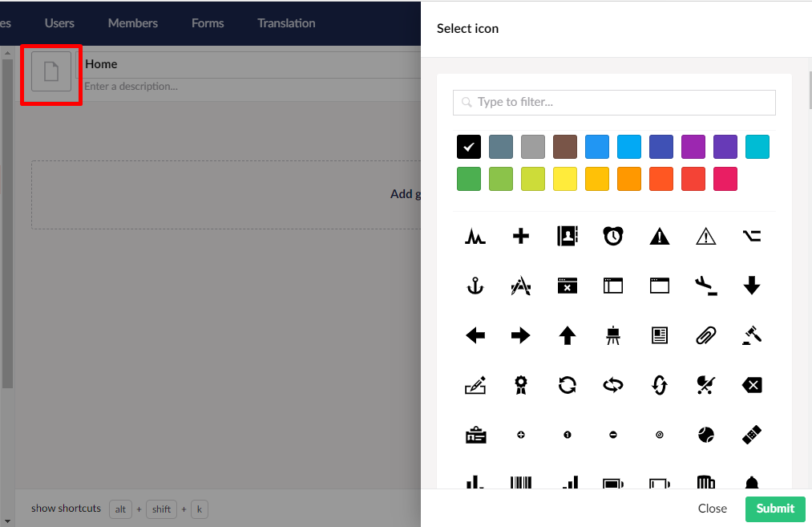
Task: Select the backspace icon
Action: tap(752, 385)
